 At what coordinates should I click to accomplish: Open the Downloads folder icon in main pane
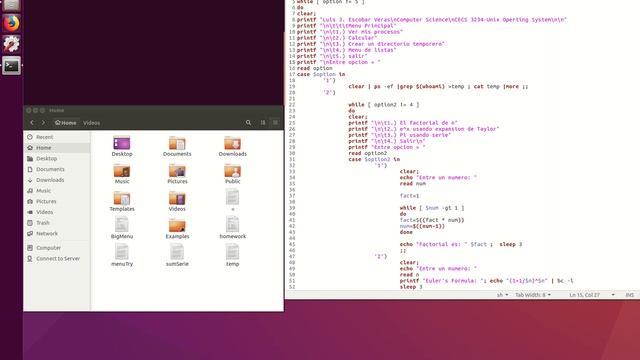coord(233,146)
